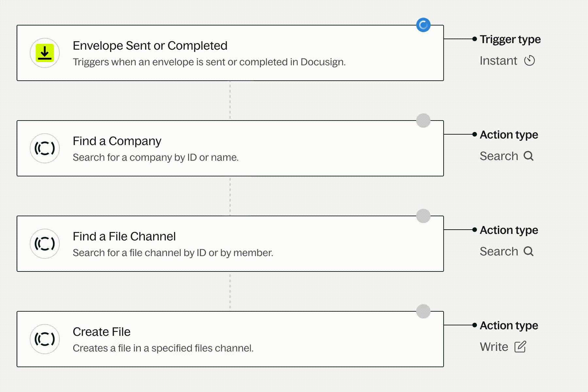This screenshot has height=392, width=588.
Task: Click the gray status dot on Find a Company
Action: 423,121
